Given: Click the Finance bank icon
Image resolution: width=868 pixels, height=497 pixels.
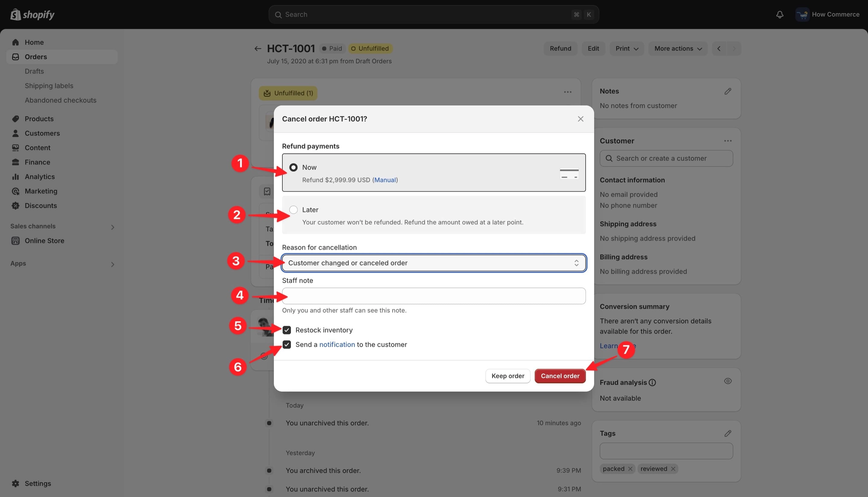Looking at the screenshot, I should coord(15,162).
